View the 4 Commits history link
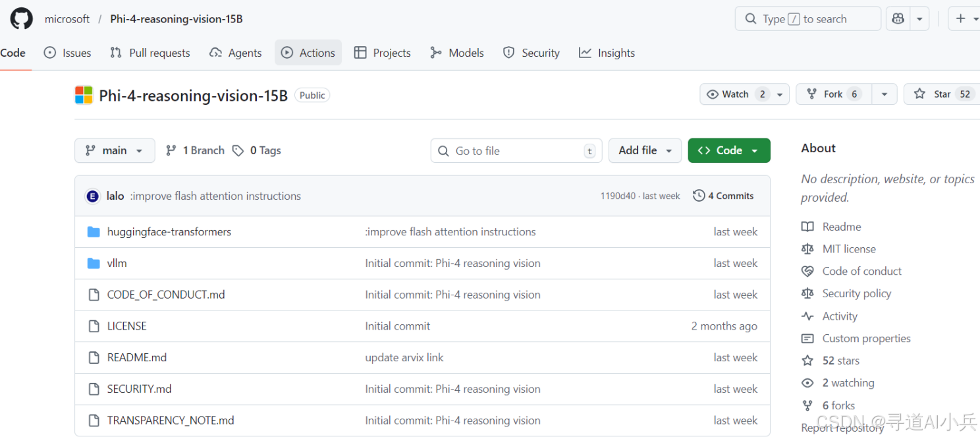 [723, 196]
